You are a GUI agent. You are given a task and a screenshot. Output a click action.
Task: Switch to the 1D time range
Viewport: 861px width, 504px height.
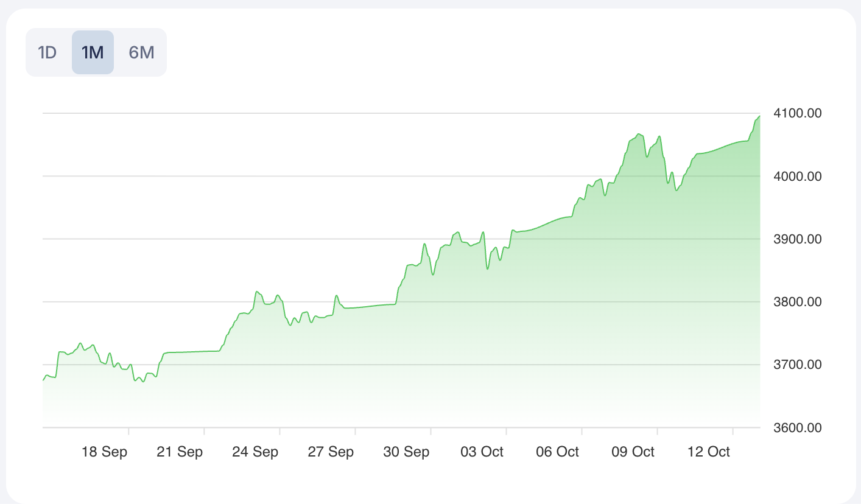click(x=47, y=52)
